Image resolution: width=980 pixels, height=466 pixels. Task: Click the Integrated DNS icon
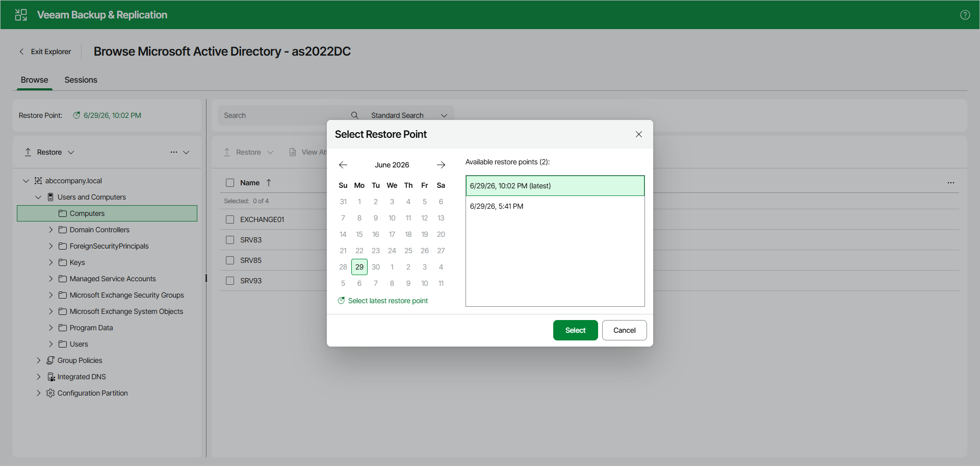(x=51, y=377)
